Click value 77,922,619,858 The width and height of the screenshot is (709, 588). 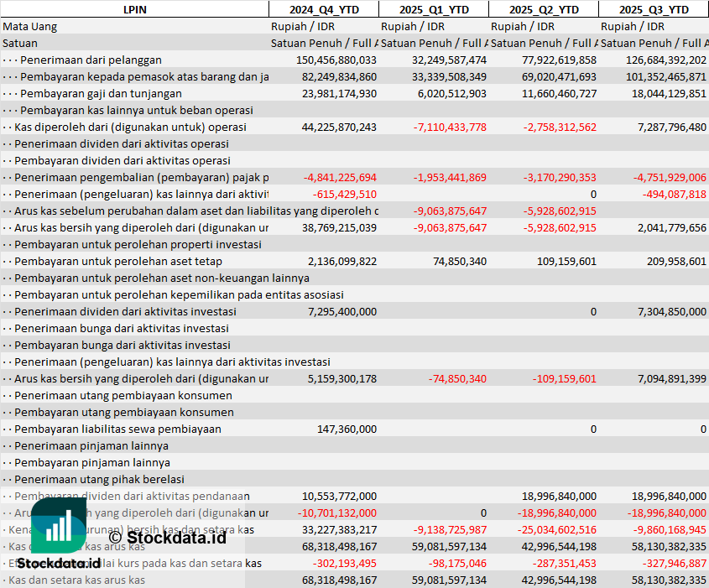(x=559, y=60)
